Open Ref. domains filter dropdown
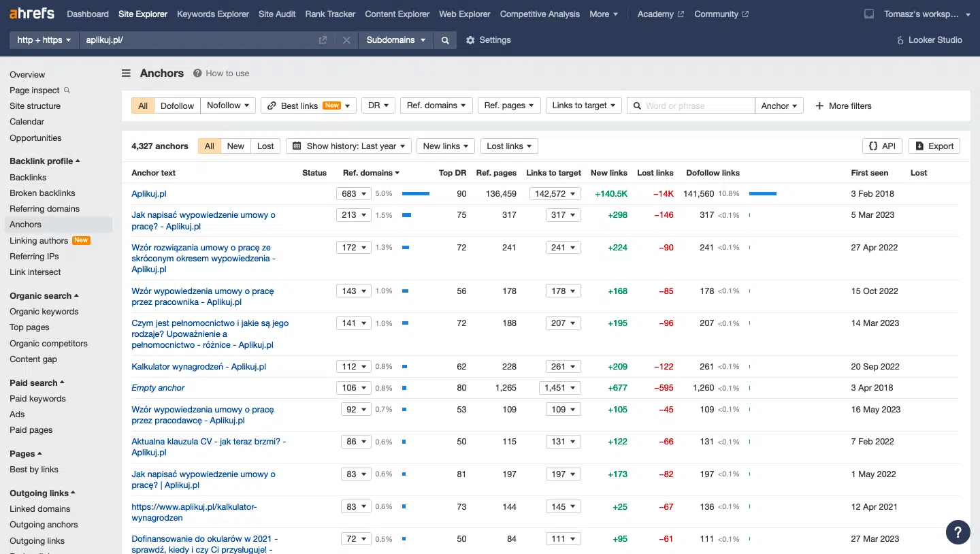This screenshot has width=980, height=554. (436, 105)
